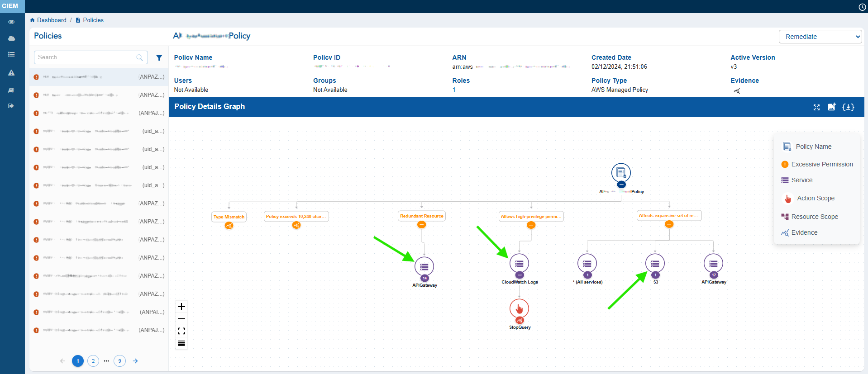Collapse the Allows high-privilege permissions branch
This screenshot has height=374, width=868.
[x=531, y=225]
